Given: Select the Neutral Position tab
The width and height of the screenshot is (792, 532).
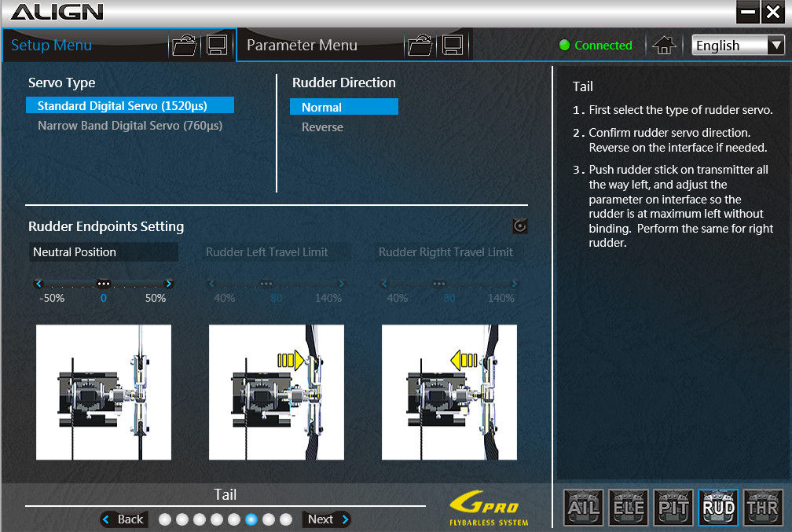Looking at the screenshot, I should tap(104, 252).
